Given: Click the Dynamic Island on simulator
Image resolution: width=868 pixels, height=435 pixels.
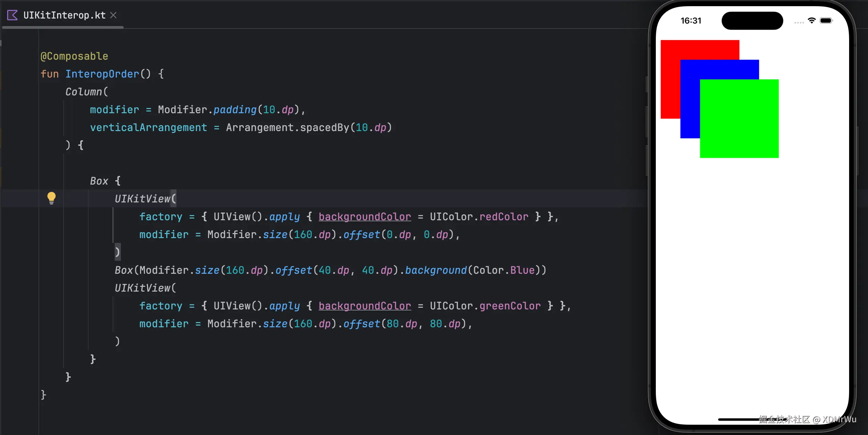Looking at the screenshot, I should [752, 21].
